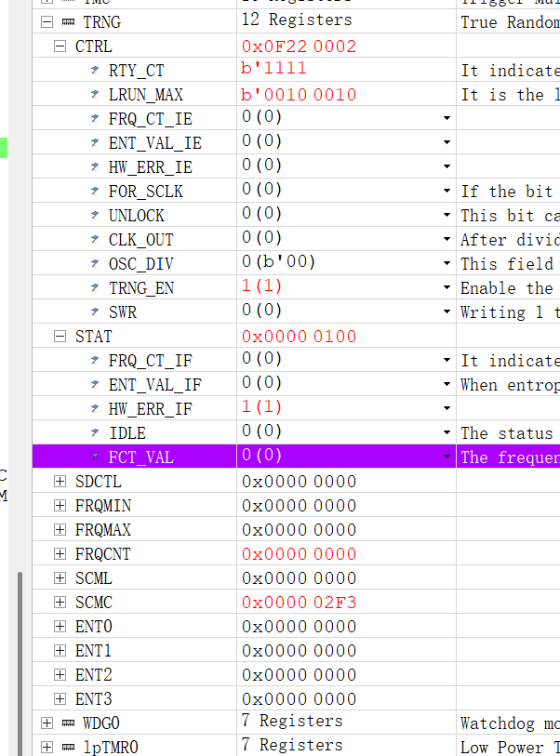Expand the SDCTL register
560x756 pixels.
(x=60, y=481)
